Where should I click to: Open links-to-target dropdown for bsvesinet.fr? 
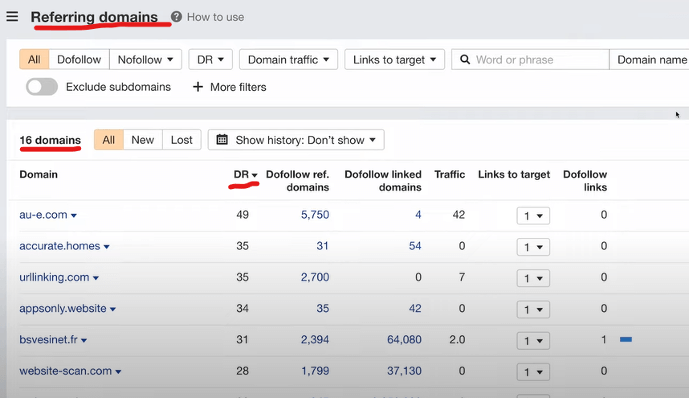533,341
